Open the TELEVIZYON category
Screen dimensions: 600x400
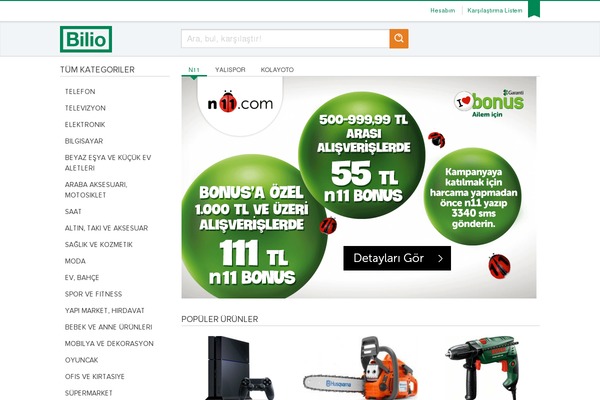pyautogui.click(x=85, y=108)
